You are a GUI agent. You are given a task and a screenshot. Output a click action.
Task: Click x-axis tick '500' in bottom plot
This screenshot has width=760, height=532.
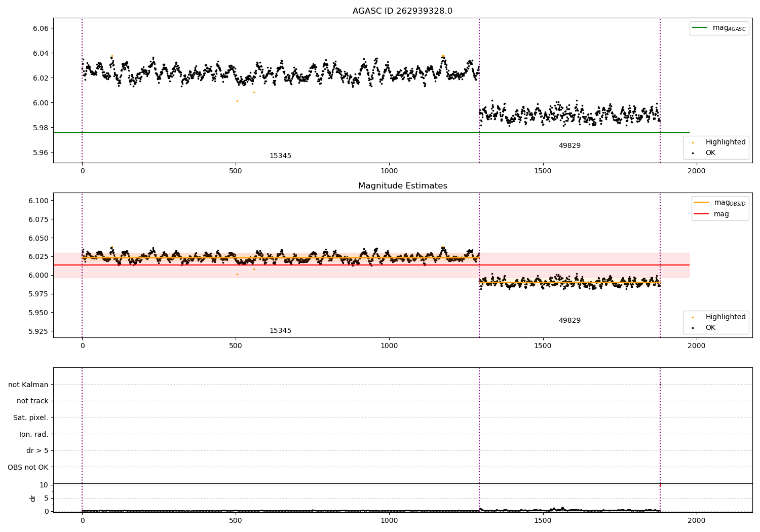[236, 520]
